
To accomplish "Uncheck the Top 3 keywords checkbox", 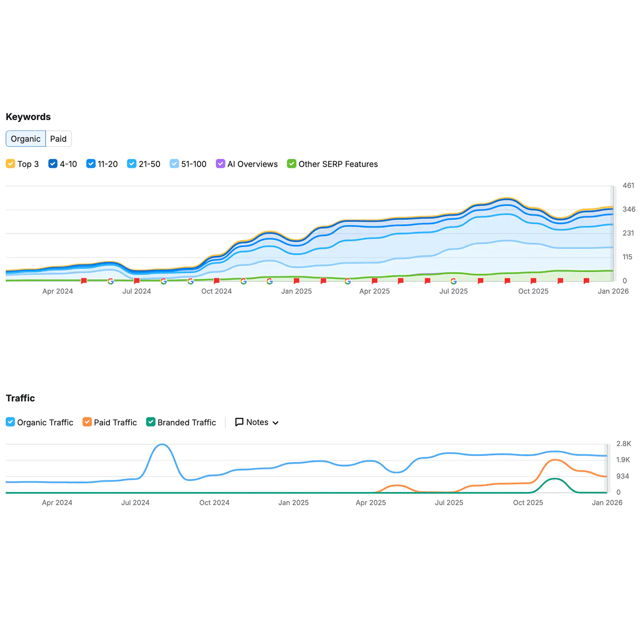I will 10,164.
